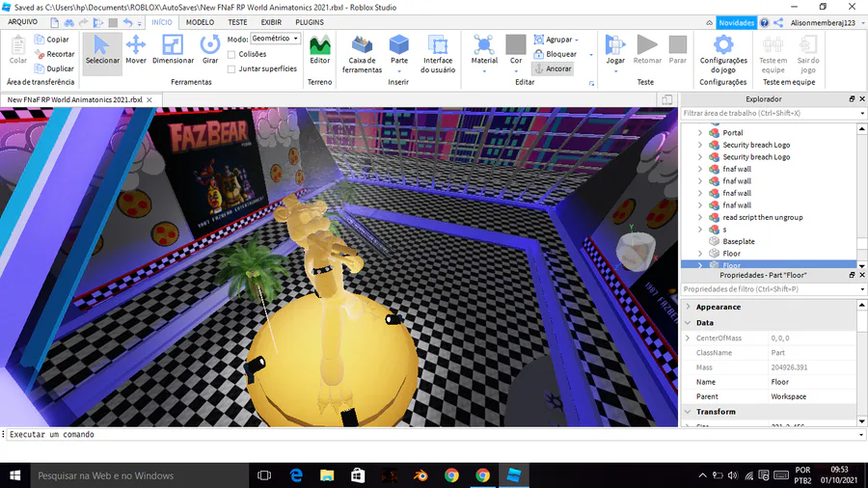Toggle Juntar superfícies checkbox
868x488 pixels.
click(x=231, y=69)
